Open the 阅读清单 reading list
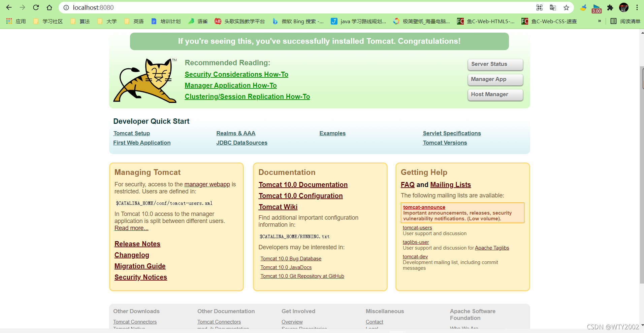Viewport: 644px width, 333px height. (625, 21)
